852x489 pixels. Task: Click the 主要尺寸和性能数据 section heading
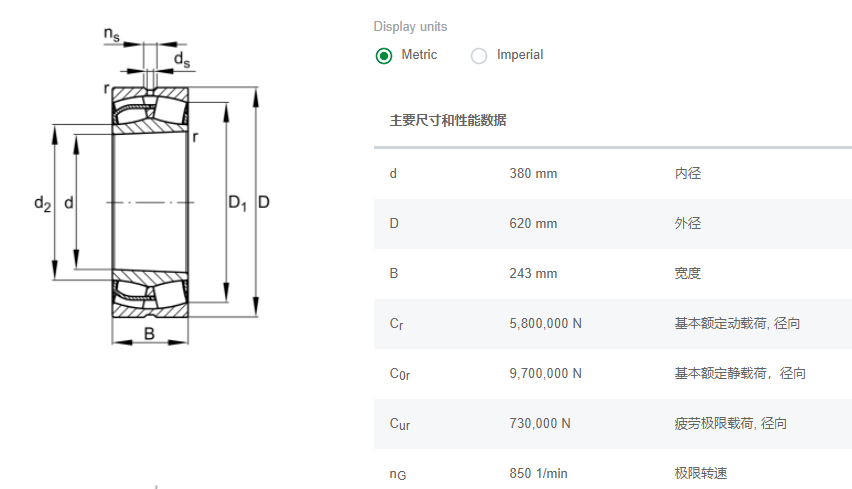tap(448, 121)
